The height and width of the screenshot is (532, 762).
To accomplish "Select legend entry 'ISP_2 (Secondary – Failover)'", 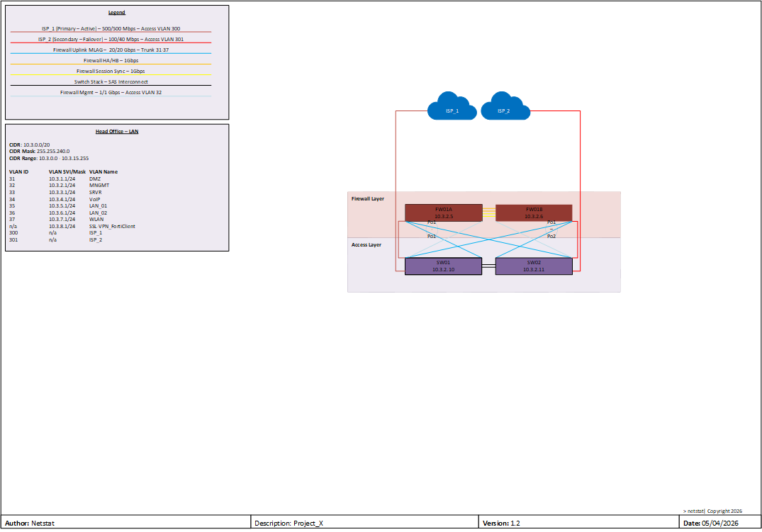I will tap(111, 40).
